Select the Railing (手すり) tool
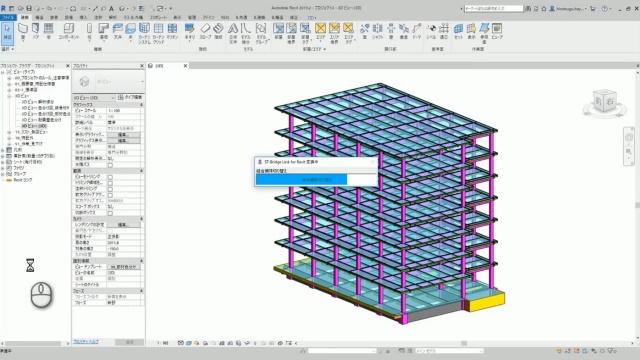The image size is (640, 360). click(x=190, y=31)
